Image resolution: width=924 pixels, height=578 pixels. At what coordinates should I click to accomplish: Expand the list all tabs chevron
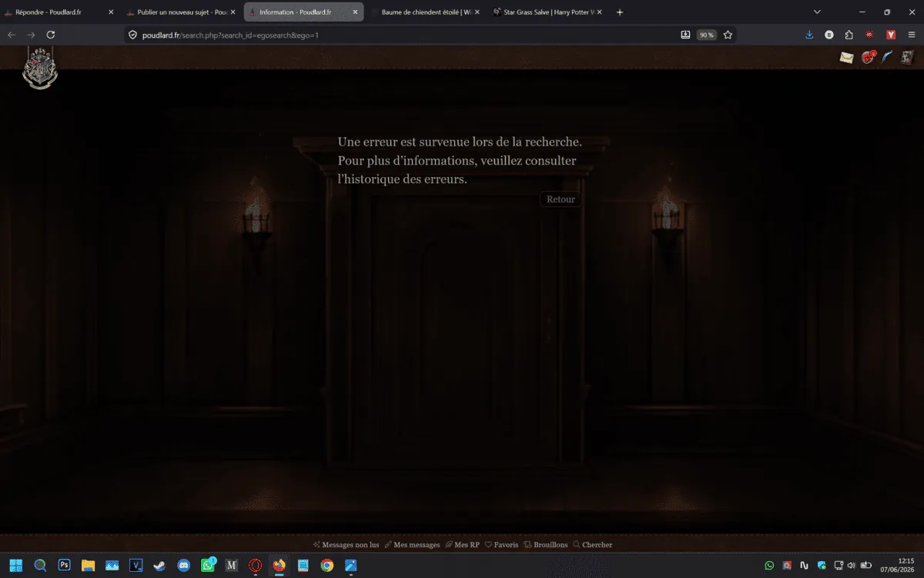tap(817, 12)
